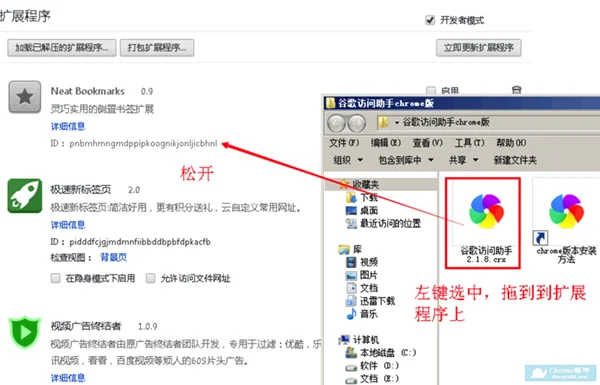Open 详细信息 link under Neat Bookmarks
The image size is (600, 385).
coord(68,126)
